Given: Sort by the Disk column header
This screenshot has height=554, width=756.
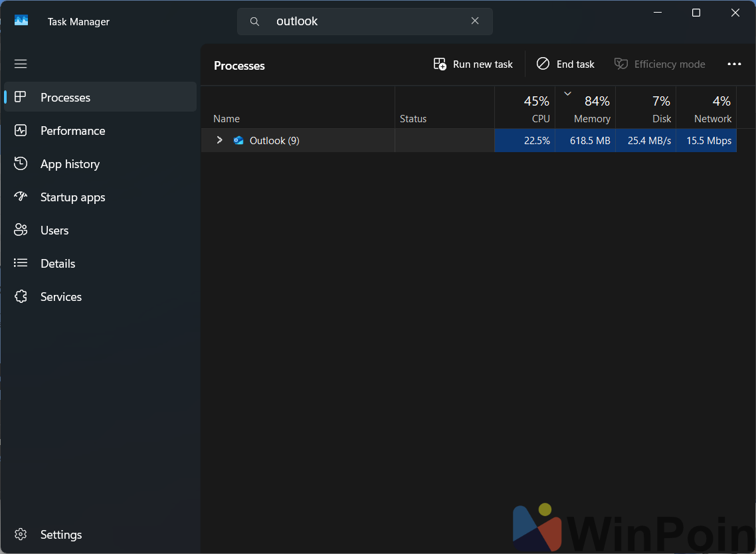Looking at the screenshot, I should tap(646, 107).
